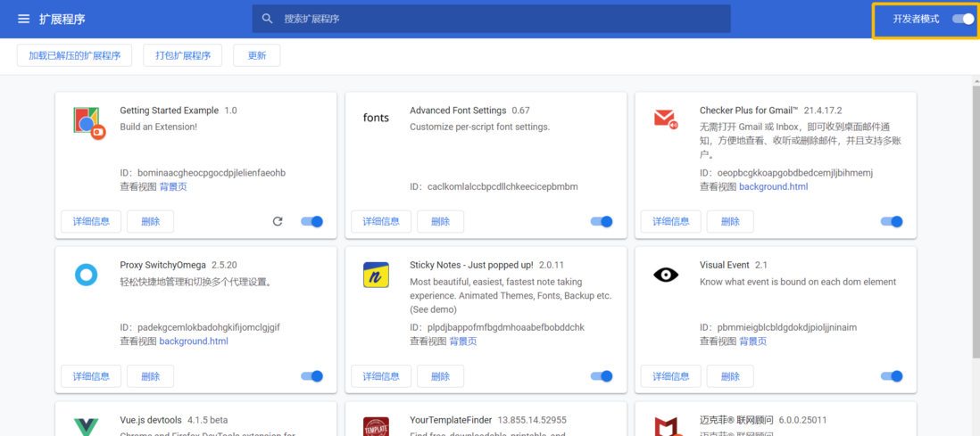The height and width of the screenshot is (436, 980).
Task: Open 详细信息 for Checker Plus for Gmail
Action: 671,221
